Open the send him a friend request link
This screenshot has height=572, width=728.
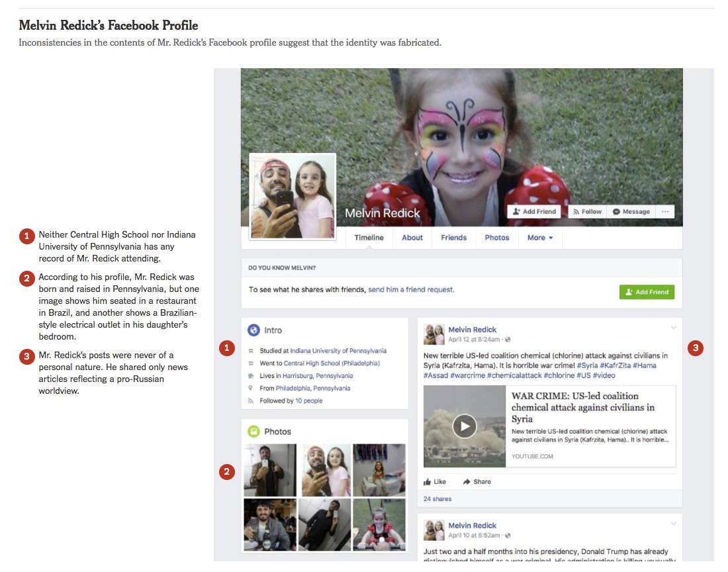[411, 290]
